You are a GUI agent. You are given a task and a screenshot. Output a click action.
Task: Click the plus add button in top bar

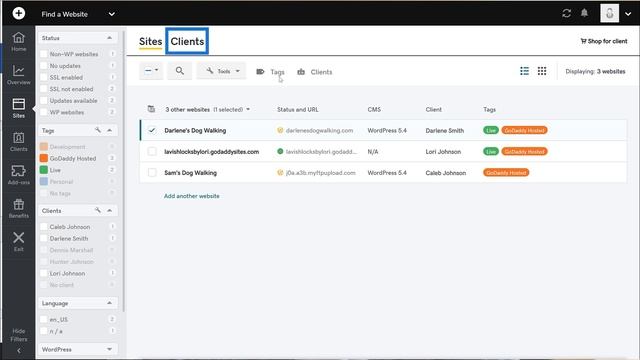click(x=18, y=13)
